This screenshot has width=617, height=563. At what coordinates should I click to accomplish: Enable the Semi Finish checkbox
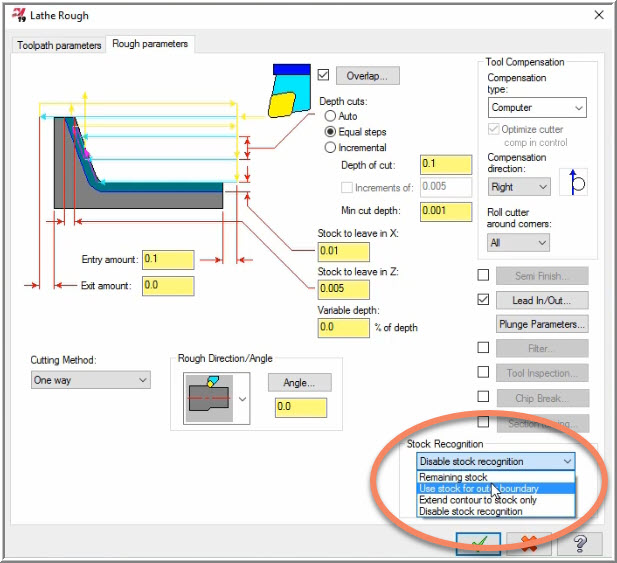[483, 275]
